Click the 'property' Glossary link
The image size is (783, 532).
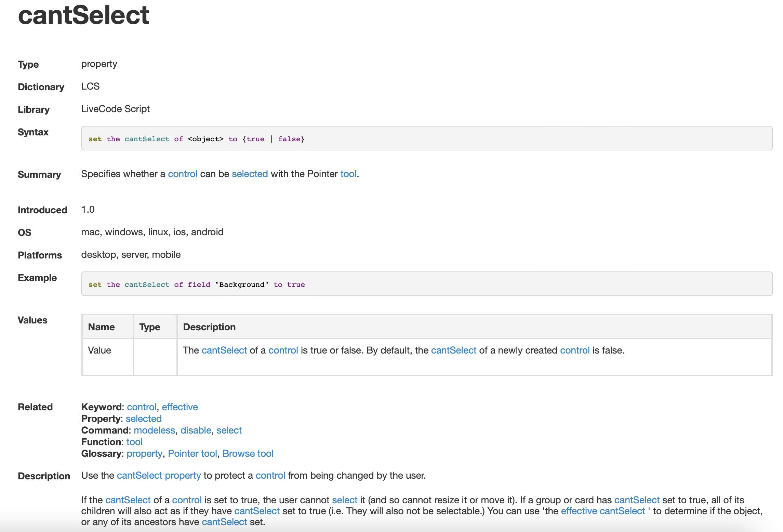pyautogui.click(x=144, y=453)
